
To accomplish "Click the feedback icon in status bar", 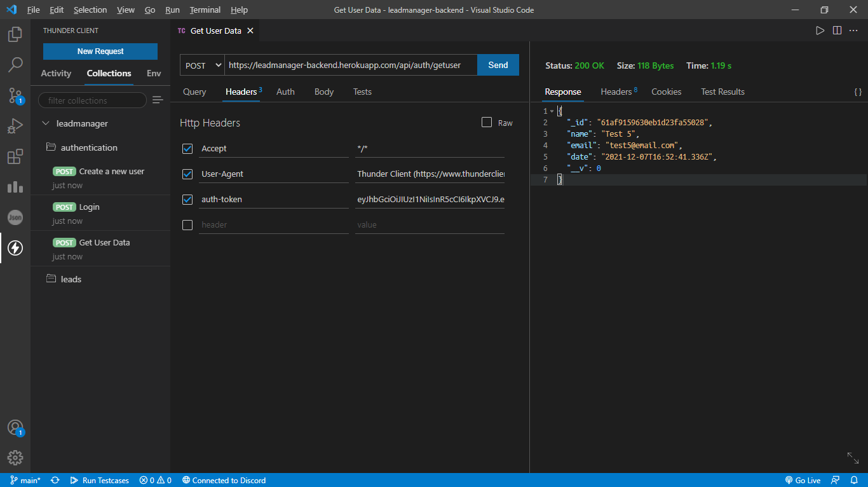I will pyautogui.click(x=835, y=481).
